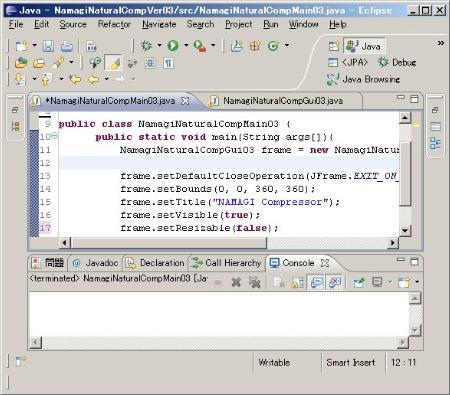Click the New Java Project icon
Image resolution: width=450 pixels, height=395 pixels.
237,46
